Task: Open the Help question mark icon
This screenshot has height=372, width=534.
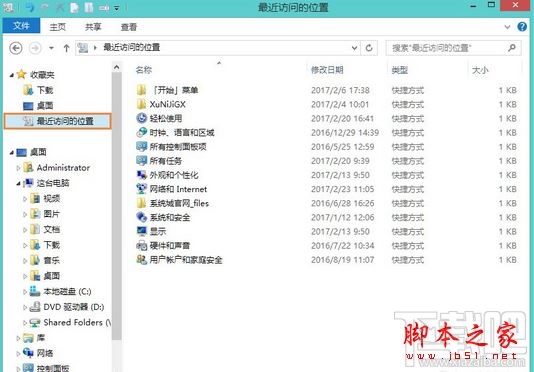Action: 522,27
